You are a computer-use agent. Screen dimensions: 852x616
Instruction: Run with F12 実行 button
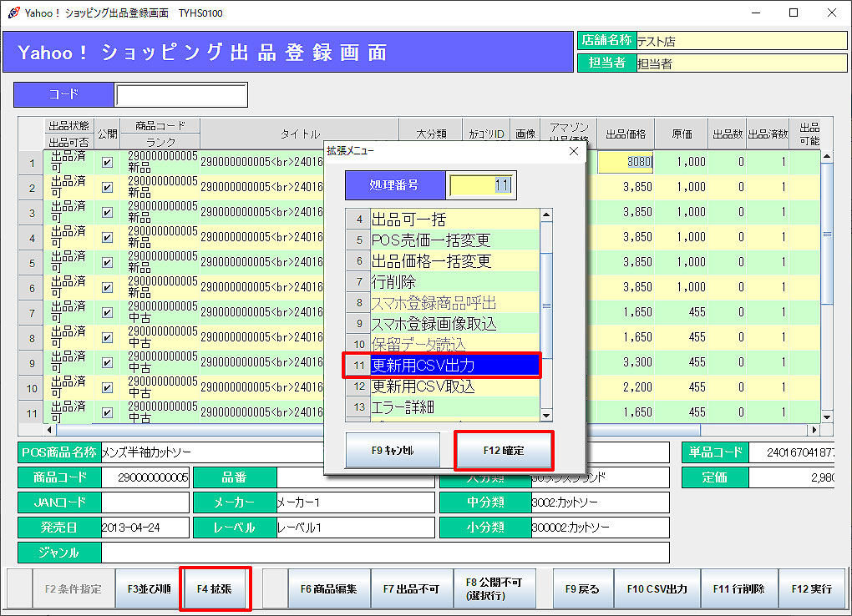[811, 588]
